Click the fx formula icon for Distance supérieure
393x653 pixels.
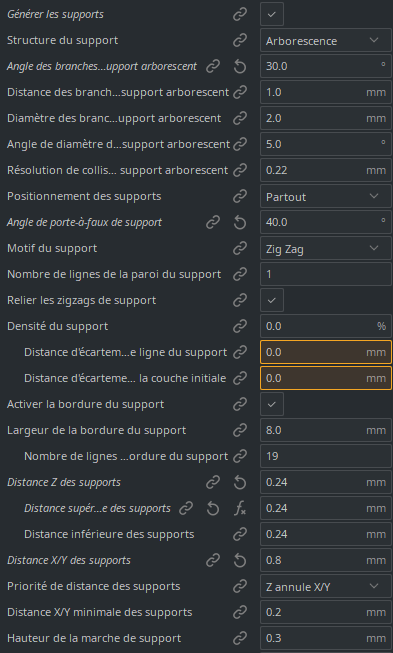point(240,508)
